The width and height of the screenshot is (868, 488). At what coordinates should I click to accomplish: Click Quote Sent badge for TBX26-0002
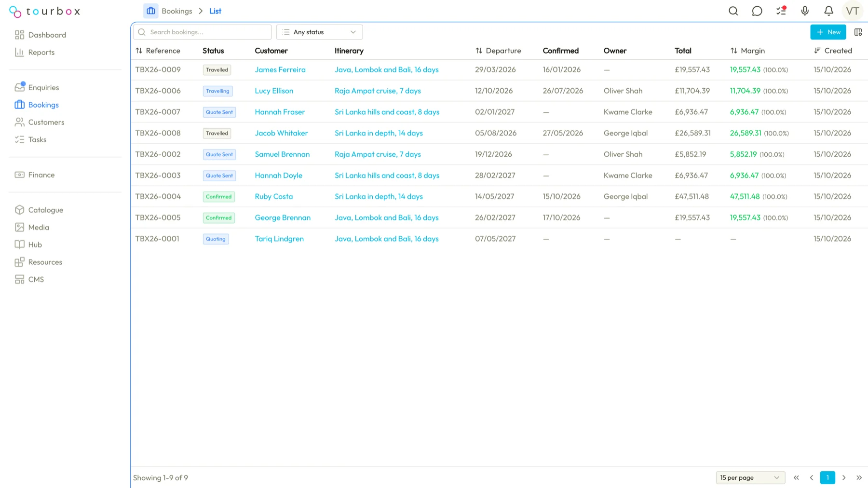pos(219,154)
